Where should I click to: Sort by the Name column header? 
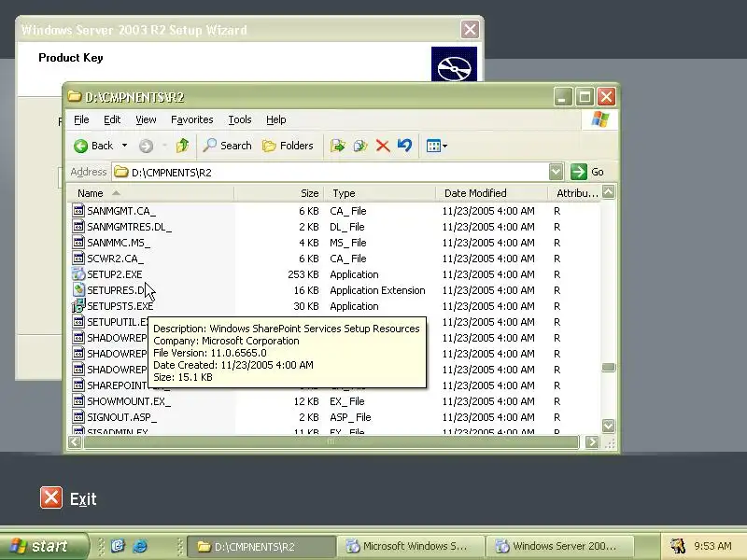pyautogui.click(x=150, y=193)
